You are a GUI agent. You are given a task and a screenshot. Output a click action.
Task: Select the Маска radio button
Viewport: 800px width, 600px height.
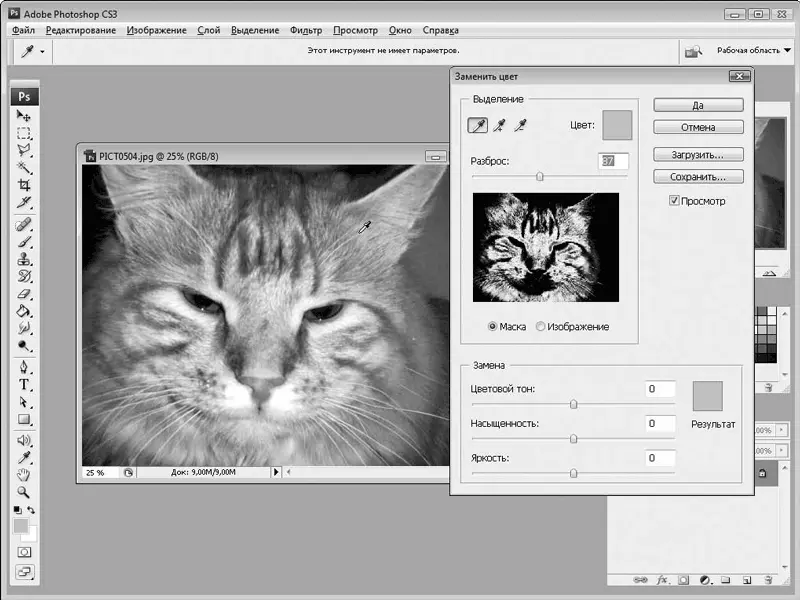[492, 327]
